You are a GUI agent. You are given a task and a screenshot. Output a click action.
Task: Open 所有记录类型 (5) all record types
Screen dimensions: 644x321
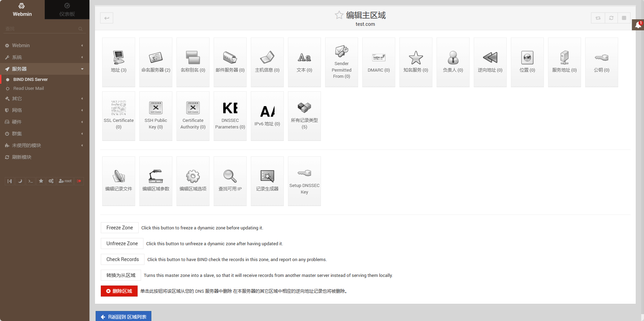click(x=304, y=116)
